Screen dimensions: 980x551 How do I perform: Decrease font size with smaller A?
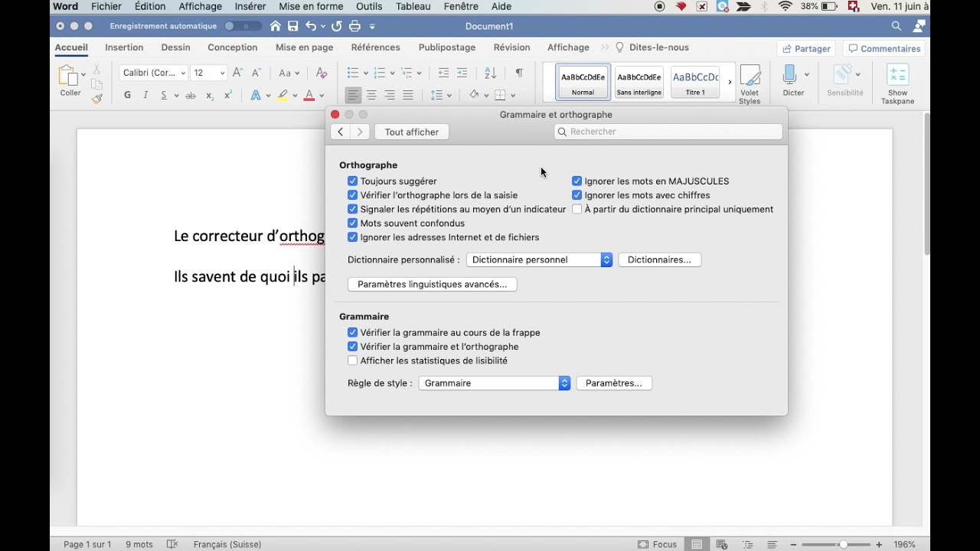click(257, 73)
